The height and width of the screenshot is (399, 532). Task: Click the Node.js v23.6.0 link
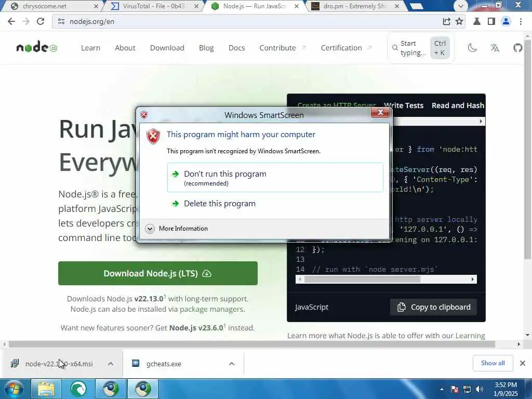pyautogui.click(x=196, y=328)
